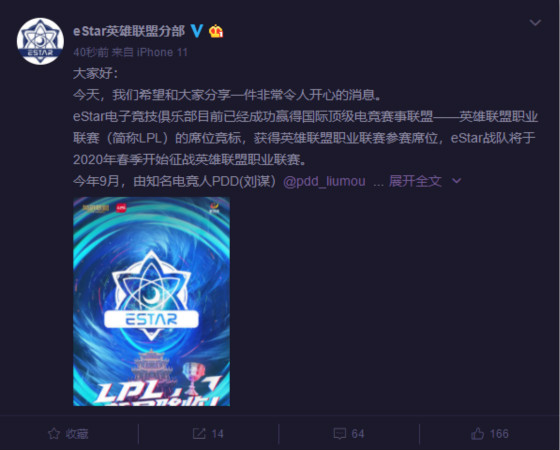Viewport: 560px width, 450px height.
Task: Click the chevron after 展开全文
Action: click(x=456, y=181)
